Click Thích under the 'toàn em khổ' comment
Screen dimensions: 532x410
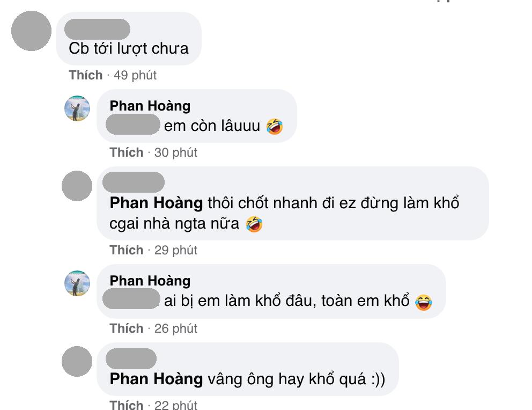[127, 328]
